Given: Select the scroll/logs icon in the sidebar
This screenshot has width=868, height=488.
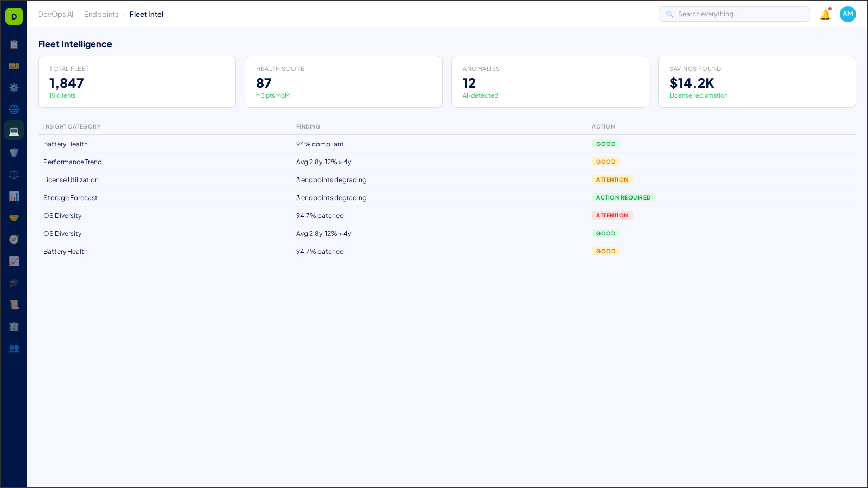Looking at the screenshot, I should point(14,304).
